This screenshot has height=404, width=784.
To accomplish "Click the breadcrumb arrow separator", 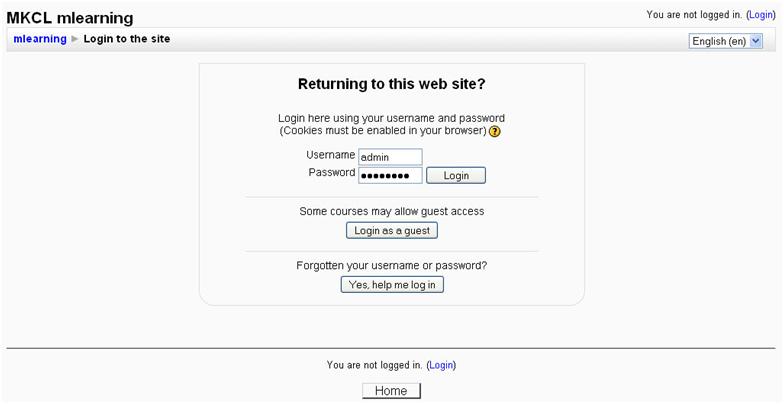I will point(75,40).
